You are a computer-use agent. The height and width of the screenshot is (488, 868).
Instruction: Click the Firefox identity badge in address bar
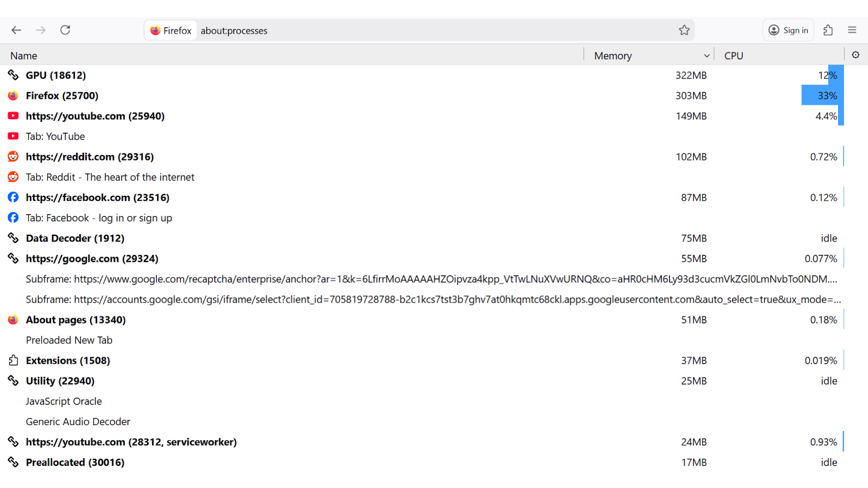(x=171, y=30)
